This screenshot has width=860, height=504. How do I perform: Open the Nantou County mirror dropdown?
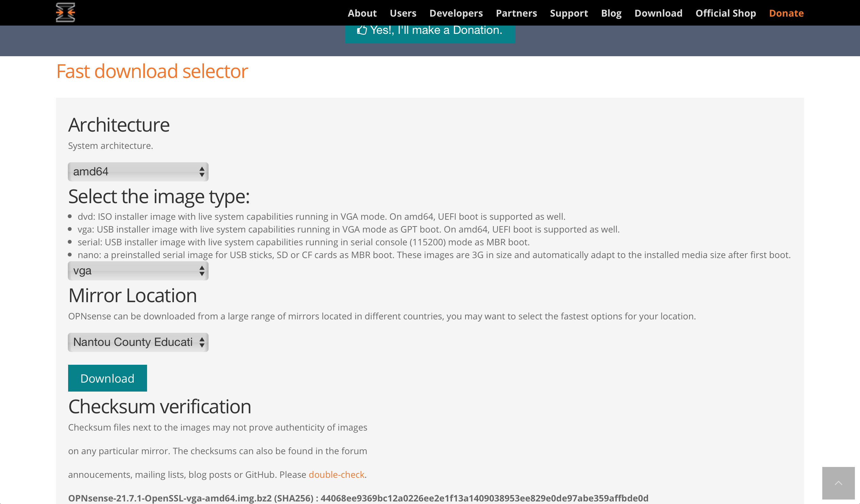pos(138,342)
